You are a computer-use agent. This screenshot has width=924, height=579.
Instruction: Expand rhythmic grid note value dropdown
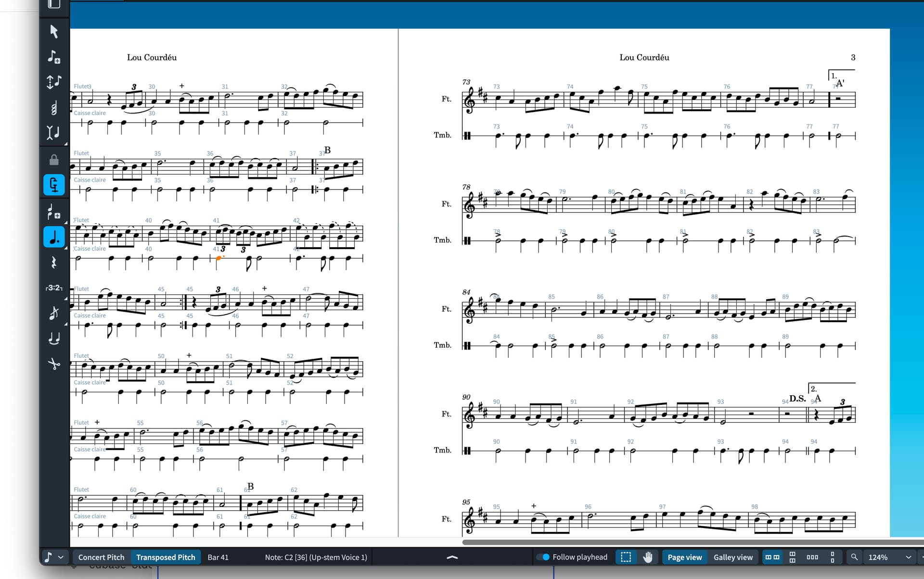pyautogui.click(x=61, y=557)
